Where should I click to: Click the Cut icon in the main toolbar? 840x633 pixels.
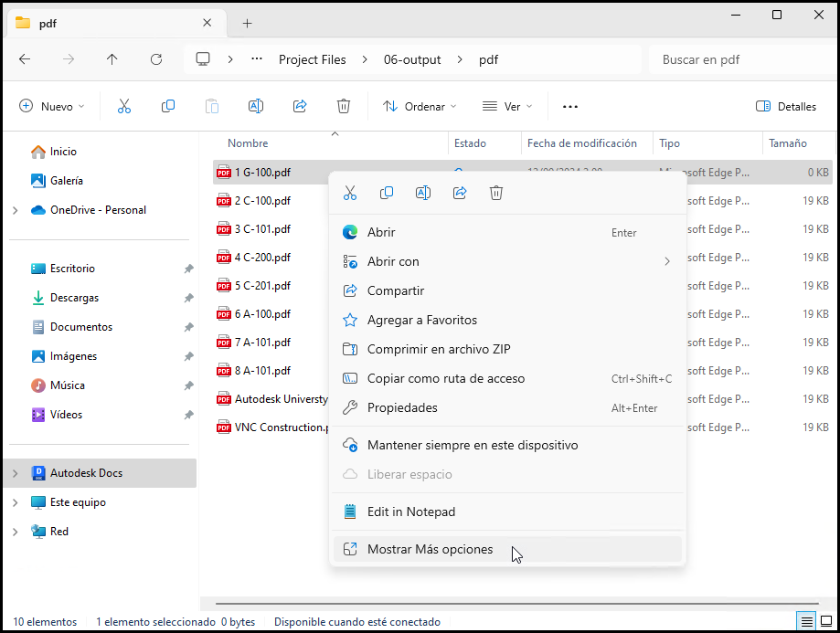tap(123, 106)
